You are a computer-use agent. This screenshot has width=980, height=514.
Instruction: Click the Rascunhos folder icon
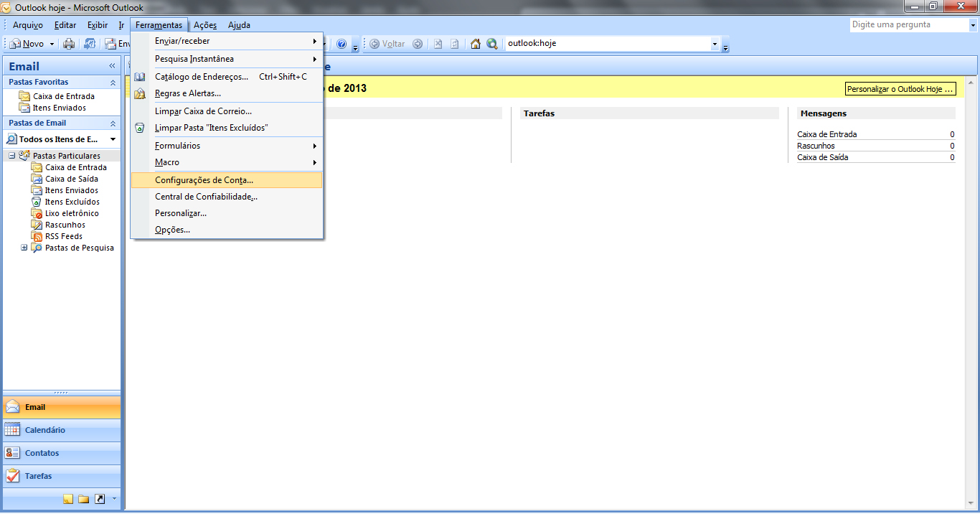pyautogui.click(x=37, y=225)
